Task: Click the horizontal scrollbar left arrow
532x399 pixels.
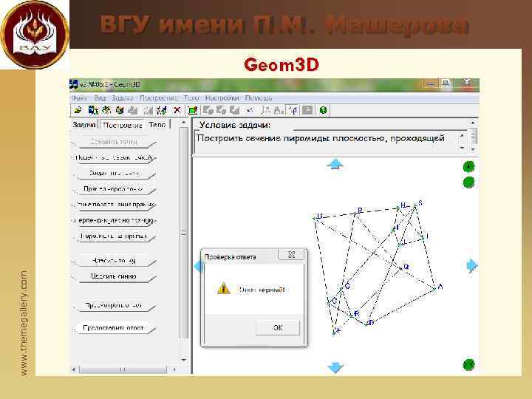Action: coord(74,369)
